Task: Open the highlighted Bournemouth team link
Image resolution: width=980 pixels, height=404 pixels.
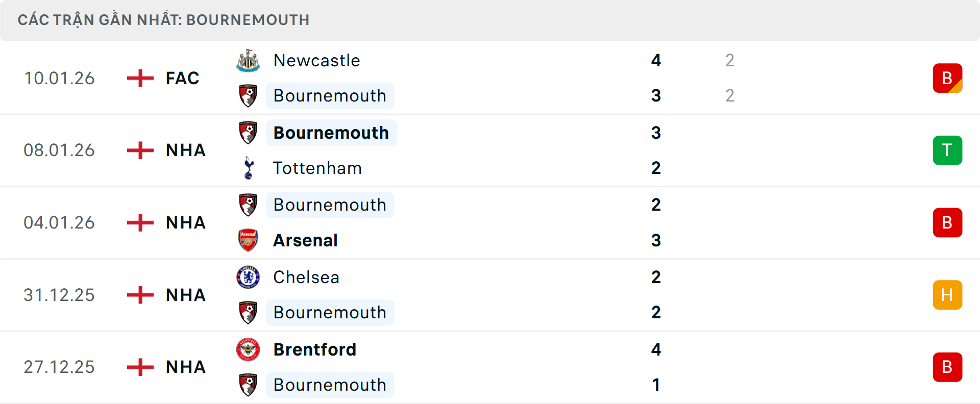Action: coord(331,133)
